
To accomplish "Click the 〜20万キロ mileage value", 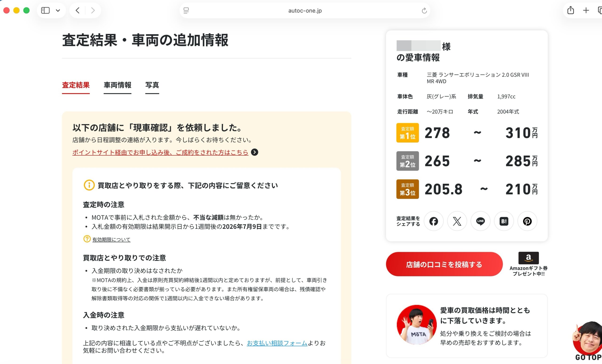I will [x=440, y=112].
